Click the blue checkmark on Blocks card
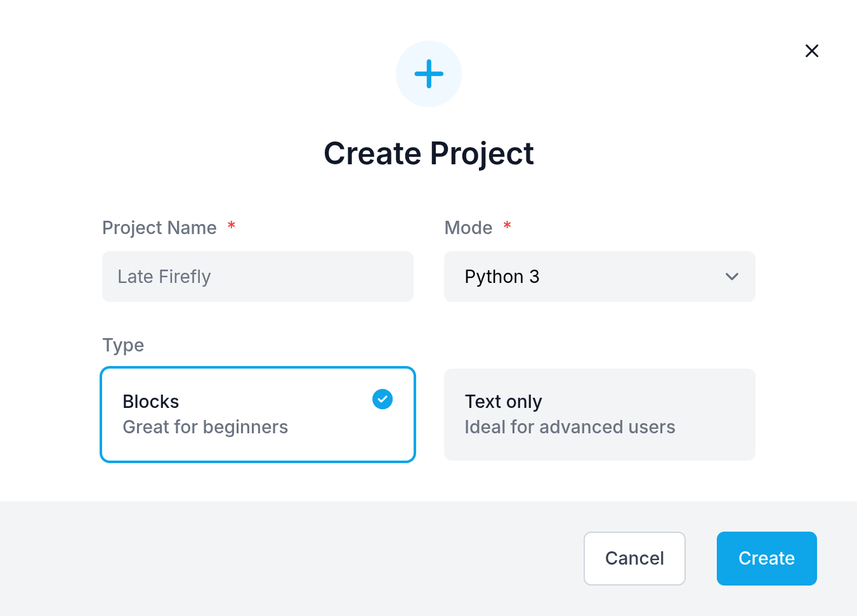The width and height of the screenshot is (857, 616). pos(383,399)
